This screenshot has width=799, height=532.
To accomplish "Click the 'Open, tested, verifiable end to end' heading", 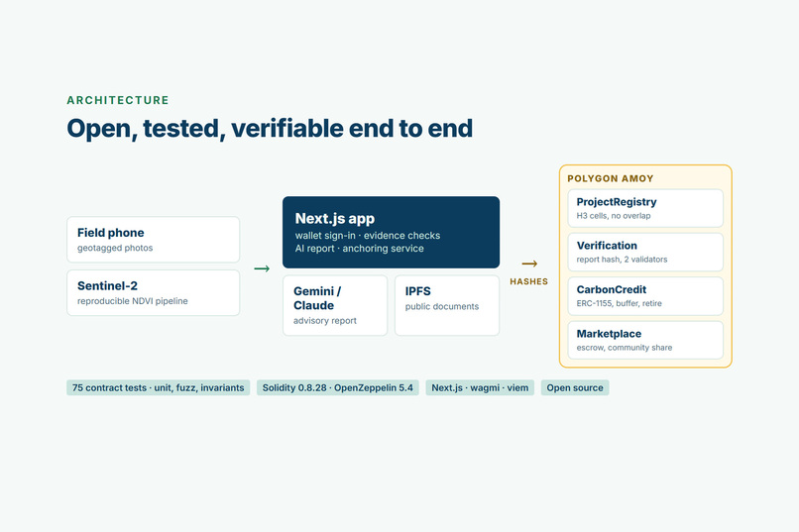I will coord(270,128).
